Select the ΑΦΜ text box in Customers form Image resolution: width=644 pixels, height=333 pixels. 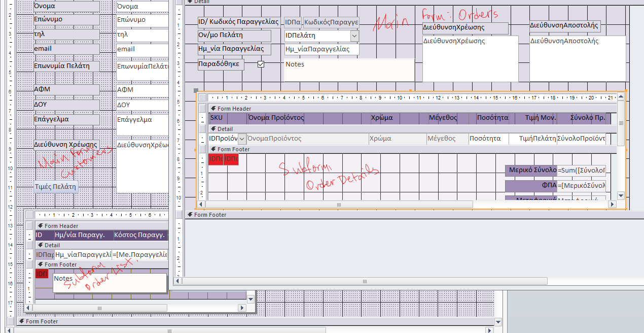coord(142,90)
